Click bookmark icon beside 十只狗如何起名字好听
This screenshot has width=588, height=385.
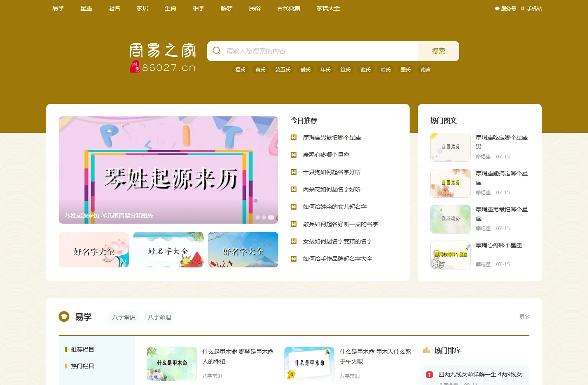pyautogui.click(x=294, y=172)
